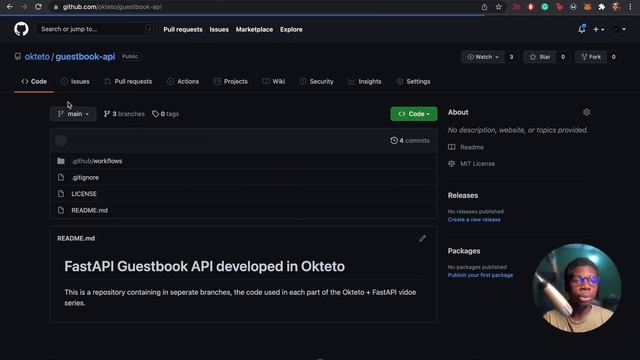Star the repository

click(540, 57)
